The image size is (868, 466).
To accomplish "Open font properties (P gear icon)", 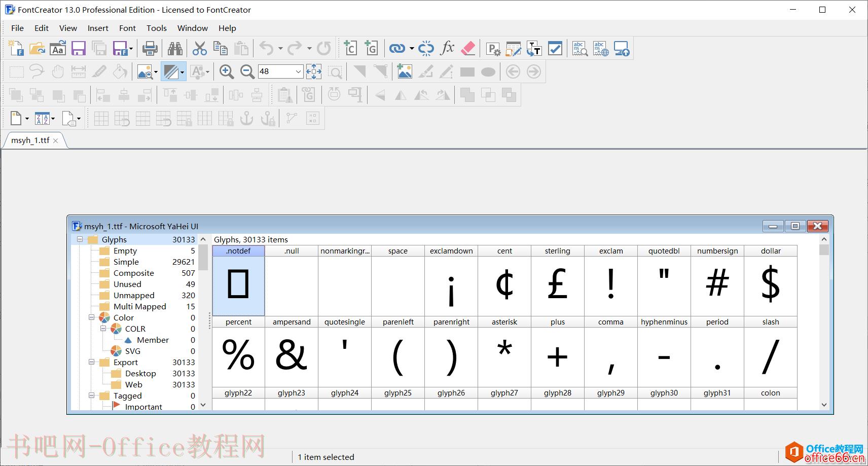I will tap(493, 49).
